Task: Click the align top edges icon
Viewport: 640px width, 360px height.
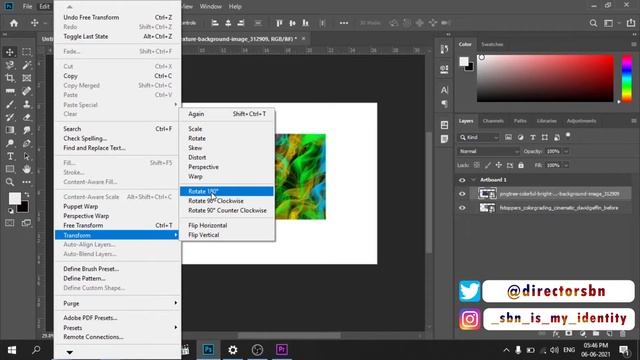Action: point(279,23)
